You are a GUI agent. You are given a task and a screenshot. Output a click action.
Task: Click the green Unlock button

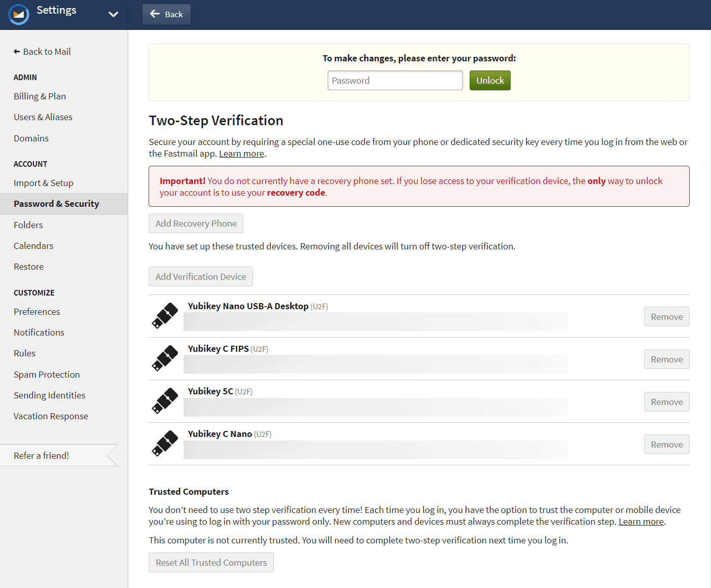490,81
